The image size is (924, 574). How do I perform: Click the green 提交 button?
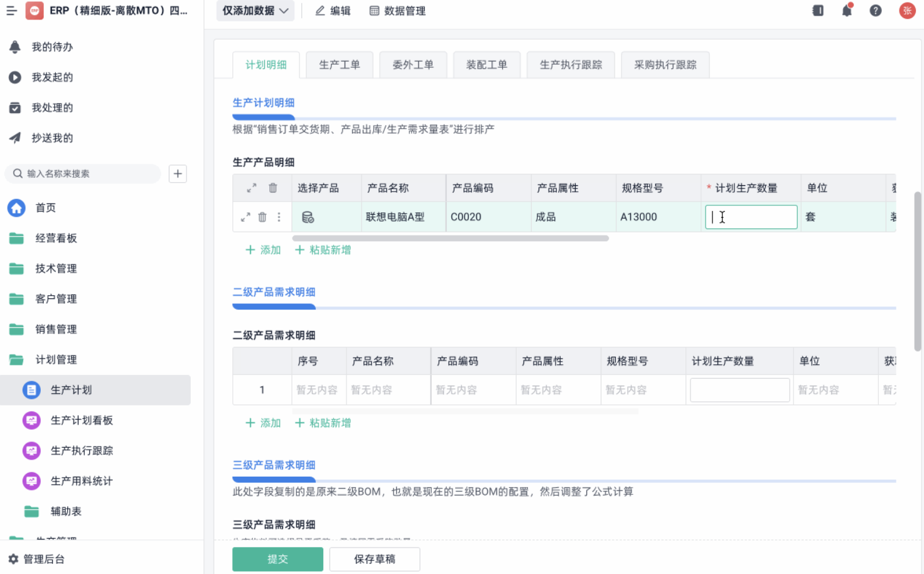click(x=277, y=559)
